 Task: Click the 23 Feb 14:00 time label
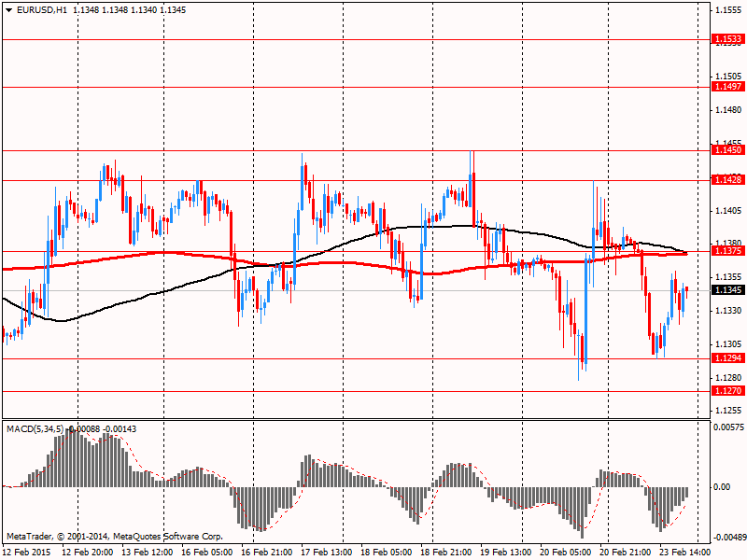coord(685,552)
